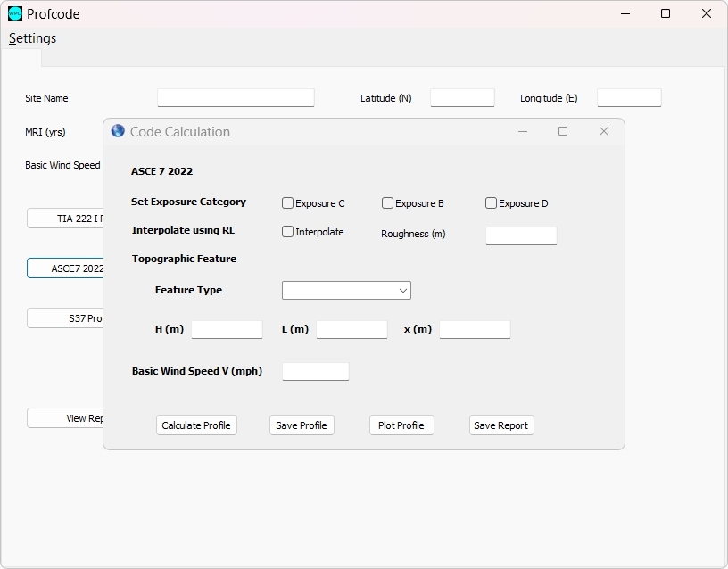Click the H (m) text field

(227, 330)
